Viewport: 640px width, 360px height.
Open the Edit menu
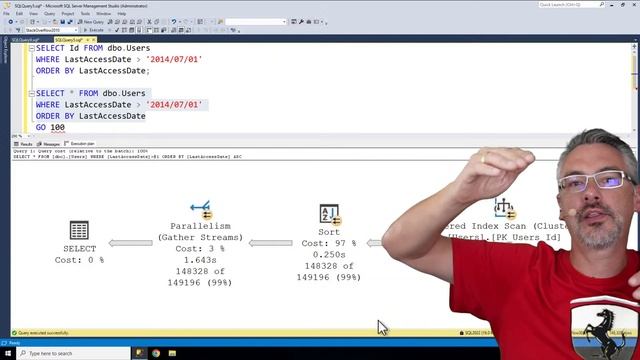click(19, 13)
